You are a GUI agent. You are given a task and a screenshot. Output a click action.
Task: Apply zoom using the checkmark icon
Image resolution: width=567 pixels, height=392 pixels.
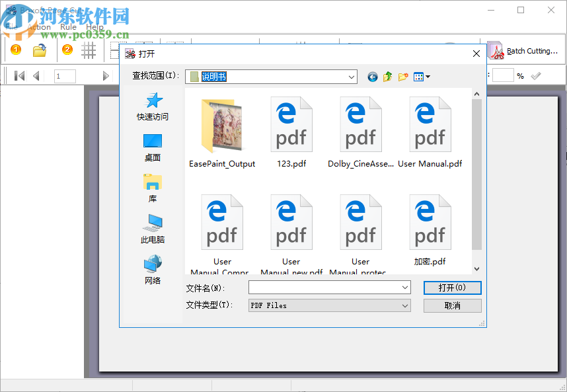pos(535,75)
